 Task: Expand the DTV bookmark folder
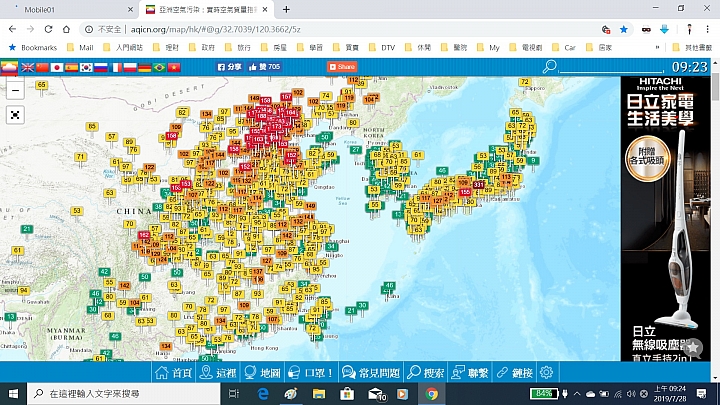(x=381, y=47)
